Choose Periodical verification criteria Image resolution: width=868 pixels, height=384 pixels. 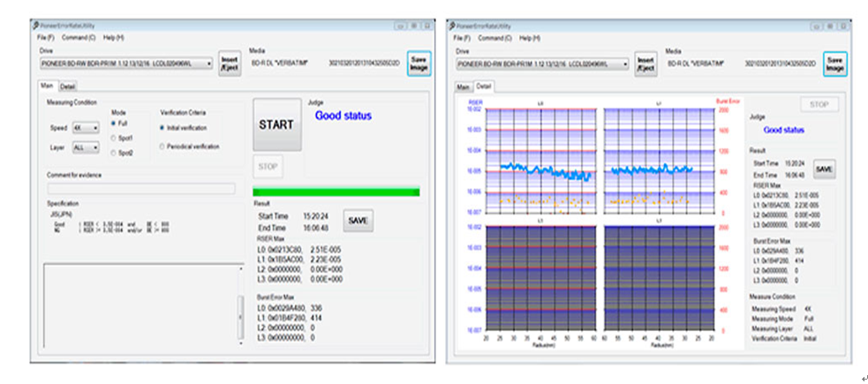click(162, 146)
